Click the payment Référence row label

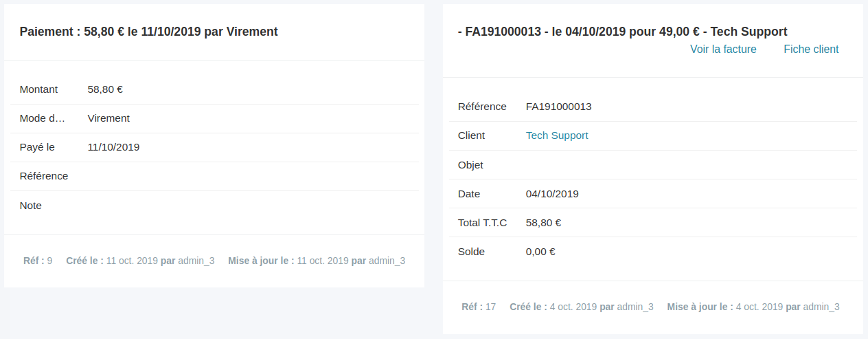point(44,176)
